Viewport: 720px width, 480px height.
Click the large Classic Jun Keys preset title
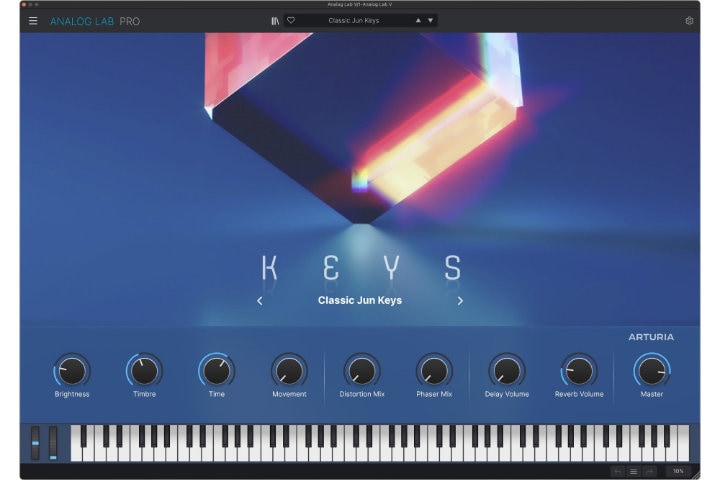click(360, 300)
